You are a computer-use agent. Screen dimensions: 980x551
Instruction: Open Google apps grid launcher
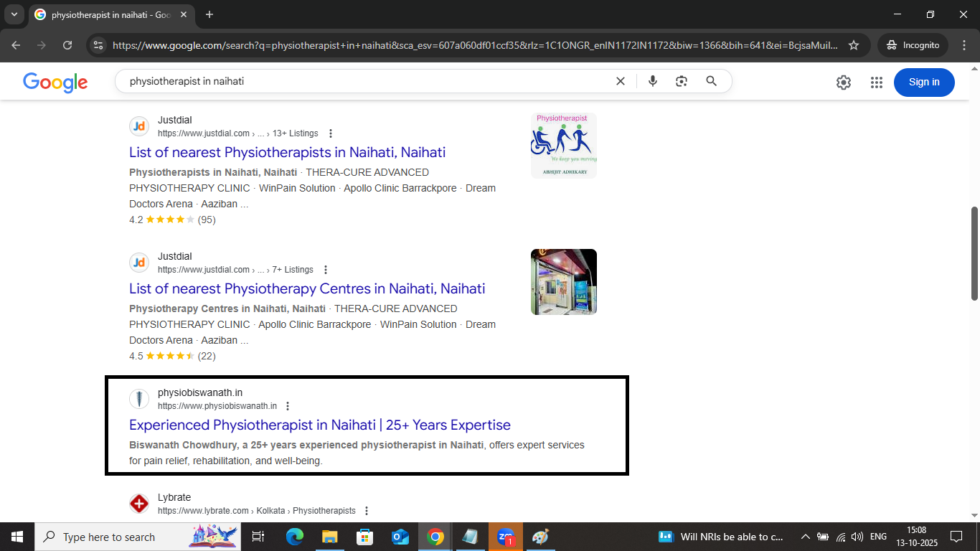pyautogui.click(x=876, y=82)
